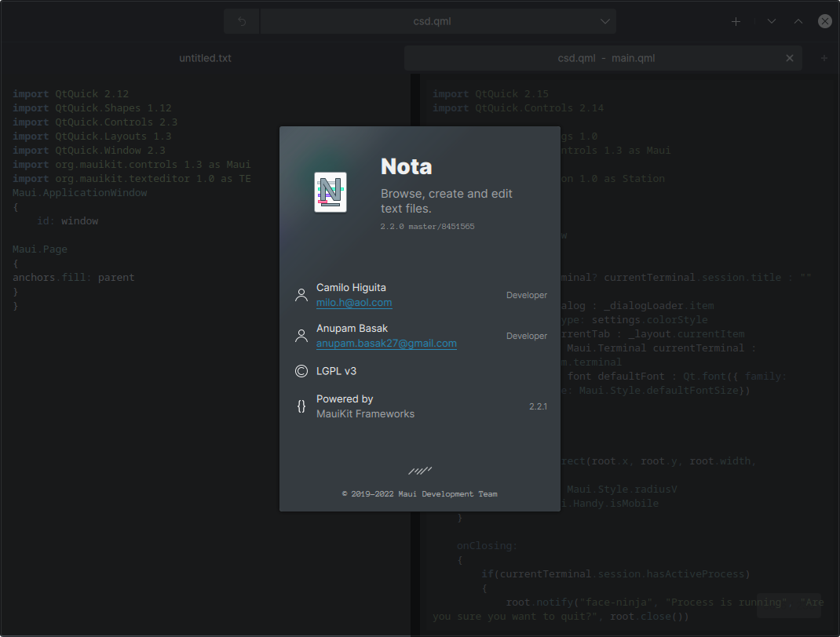Click 'import QtQuick.Shapes 1.12' in left editor
Image resolution: width=840 pixels, height=637 pixels.
click(92, 107)
